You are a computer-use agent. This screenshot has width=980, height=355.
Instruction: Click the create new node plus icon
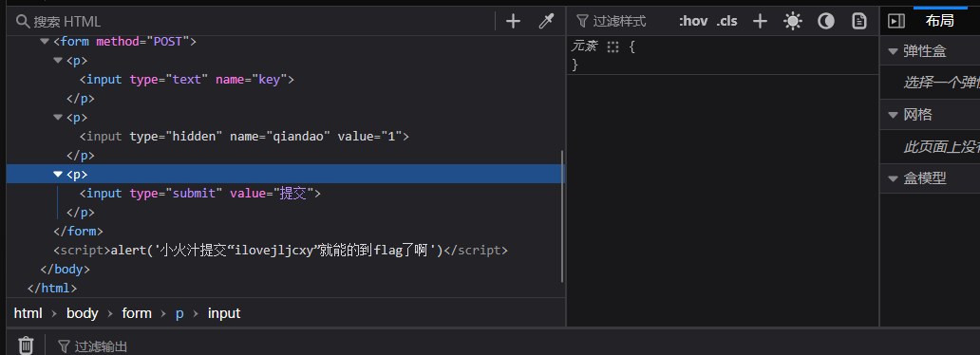tap(513, 21)
